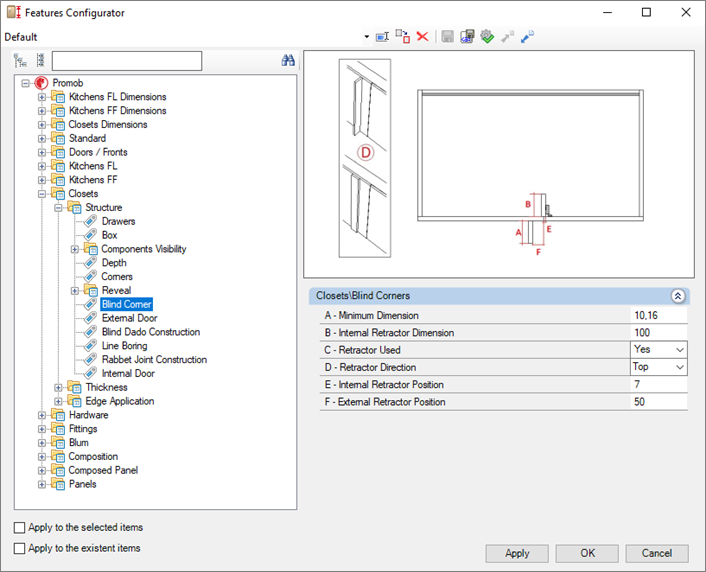Expand the Hardware tree node
Viewport: 706px width, 572px height.
[42, 415]
